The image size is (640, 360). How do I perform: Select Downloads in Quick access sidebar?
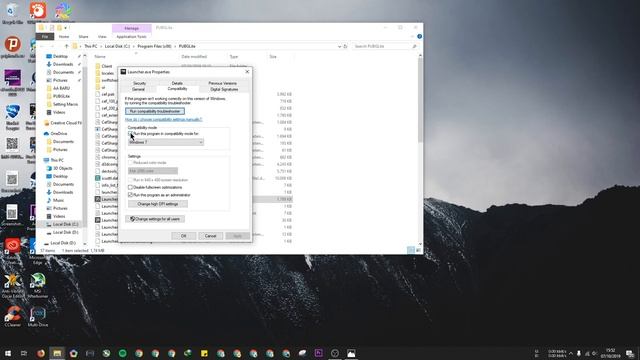tap(63, 64)
